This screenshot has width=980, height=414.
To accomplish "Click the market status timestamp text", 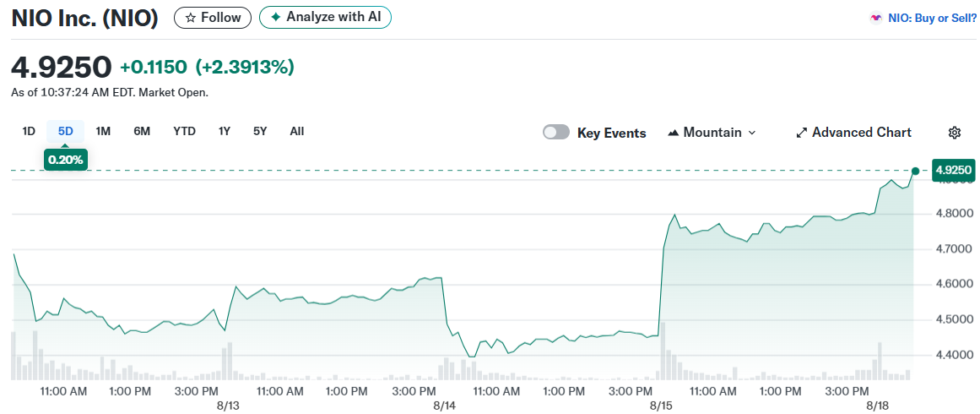I will coord(110,93).
